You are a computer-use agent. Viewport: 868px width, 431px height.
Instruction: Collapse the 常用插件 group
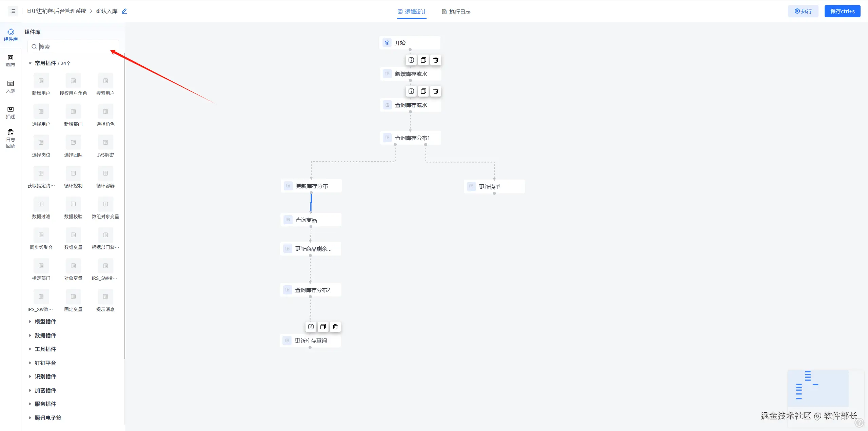pos(30,63)
